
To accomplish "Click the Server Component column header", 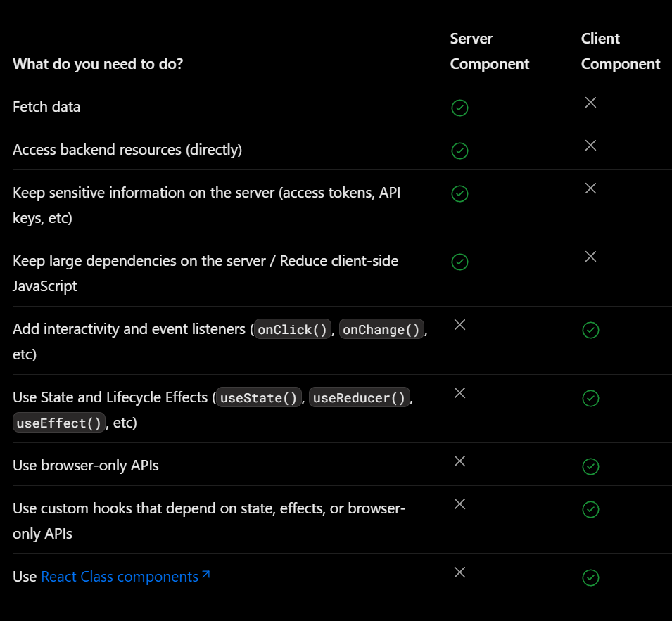I will (489, 51).
